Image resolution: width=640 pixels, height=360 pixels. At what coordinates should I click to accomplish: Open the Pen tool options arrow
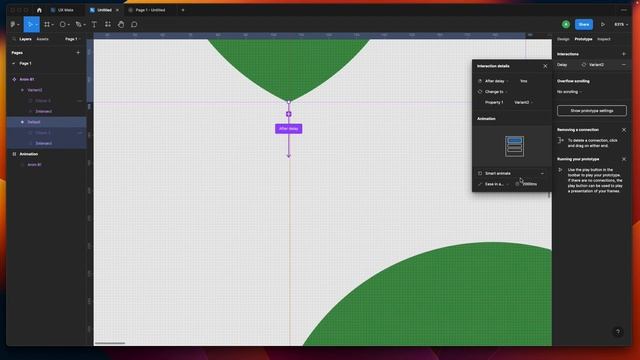[x=84, y=25]
